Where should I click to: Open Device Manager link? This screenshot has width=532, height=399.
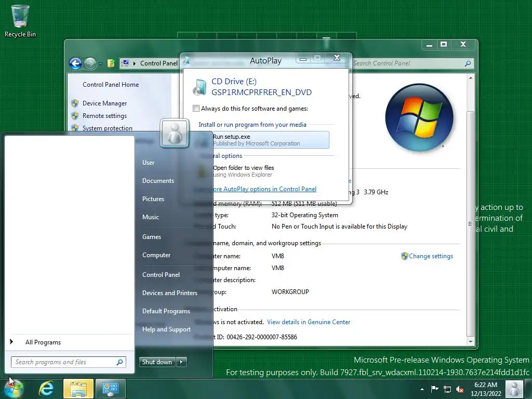104,103
